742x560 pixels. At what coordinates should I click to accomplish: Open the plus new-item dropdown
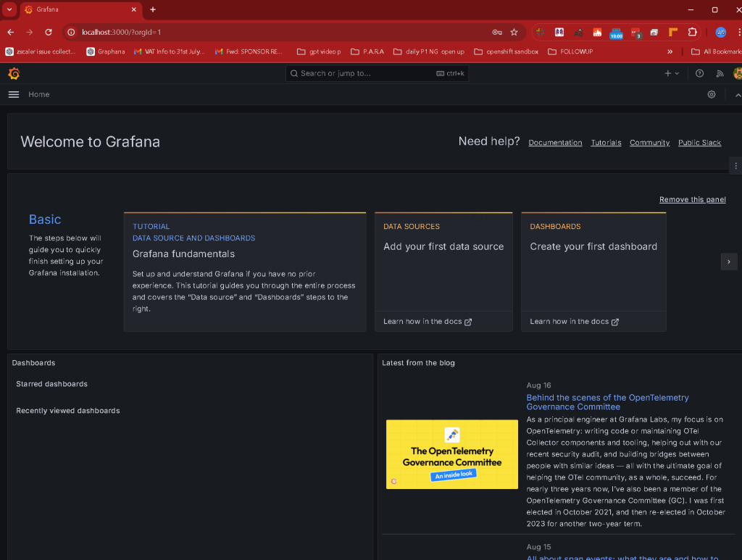point(672,73)
